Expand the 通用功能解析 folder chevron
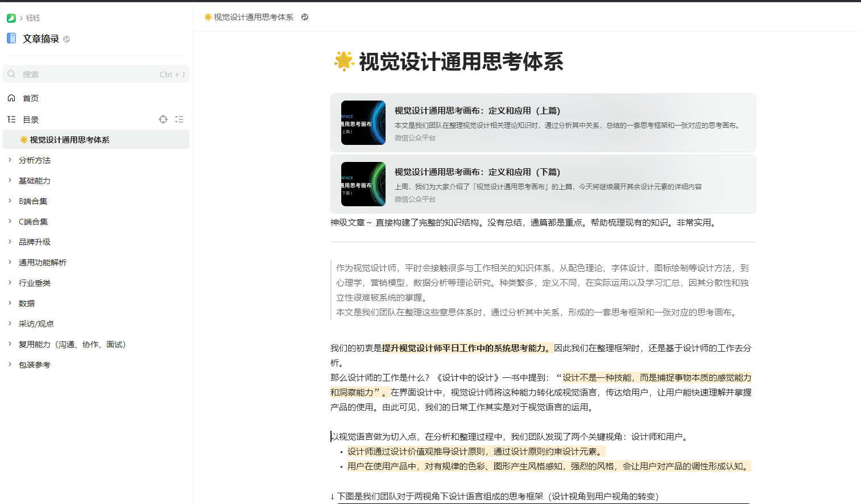This screenshot has height=504, width=861. point(10,262)
